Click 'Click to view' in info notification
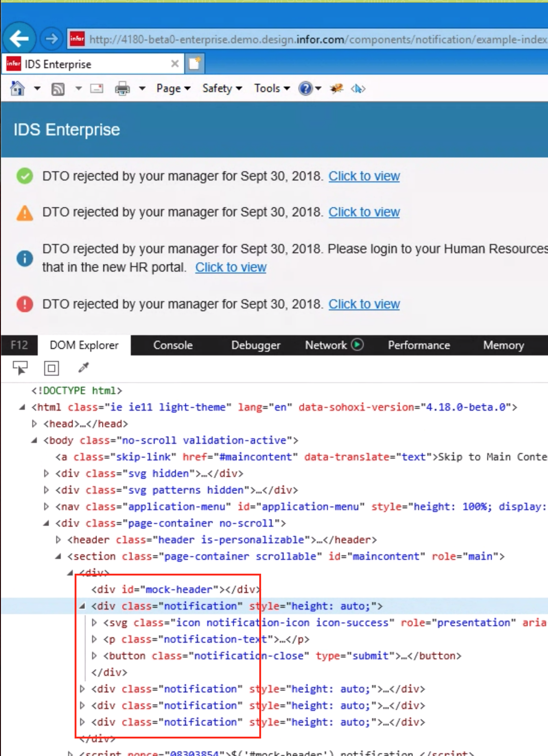The width and height of the screenshot is (548, 756). coord(231,268)
